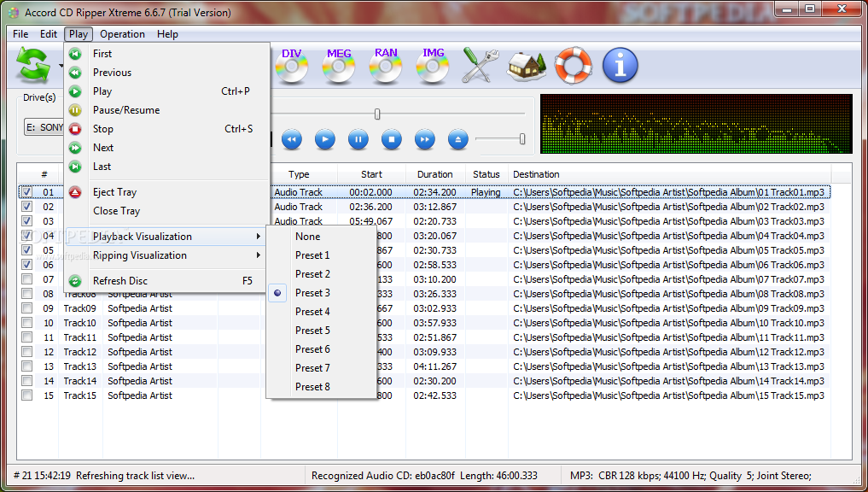Click the volume slider thumb
868x492 pixels.
pos(522,139)
